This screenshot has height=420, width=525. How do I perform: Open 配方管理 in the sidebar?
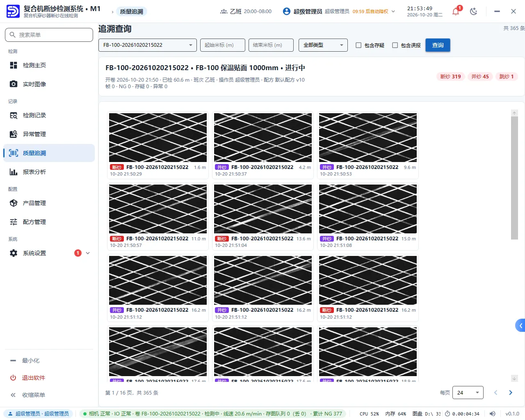[49, 222]
